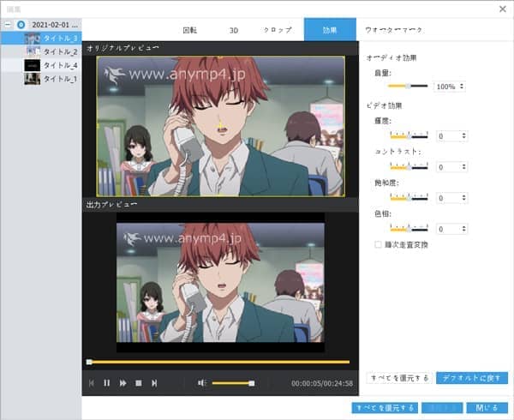Click the 輝度 brightness slider
514x420 pixels.
coord(409,135)
